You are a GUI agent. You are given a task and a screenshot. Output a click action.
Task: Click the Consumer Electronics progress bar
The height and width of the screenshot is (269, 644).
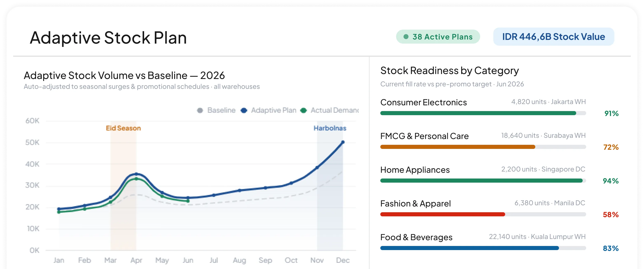(483, 113)
